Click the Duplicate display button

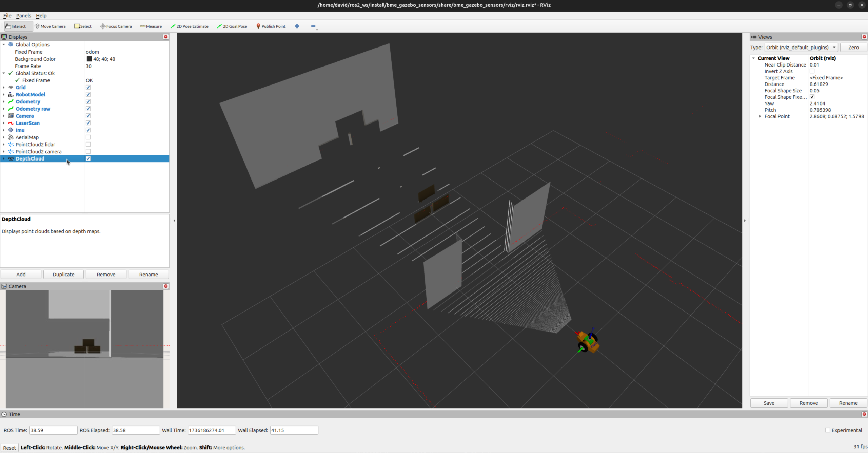coord(63,274)
